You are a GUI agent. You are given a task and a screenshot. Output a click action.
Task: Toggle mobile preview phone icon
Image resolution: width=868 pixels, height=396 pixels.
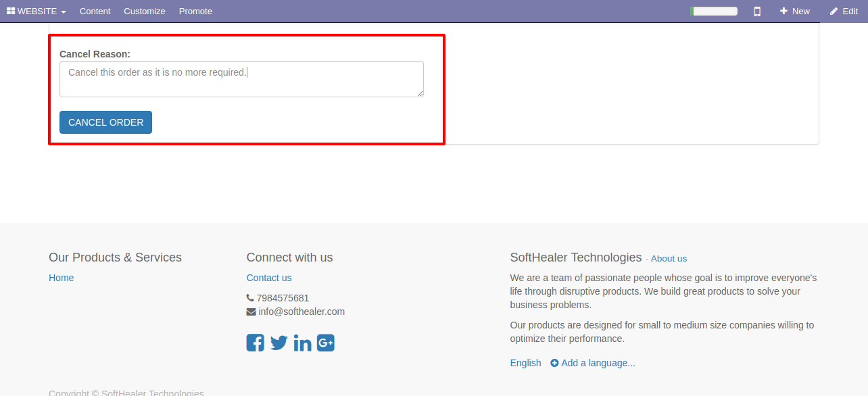click(x=757, y=11)
